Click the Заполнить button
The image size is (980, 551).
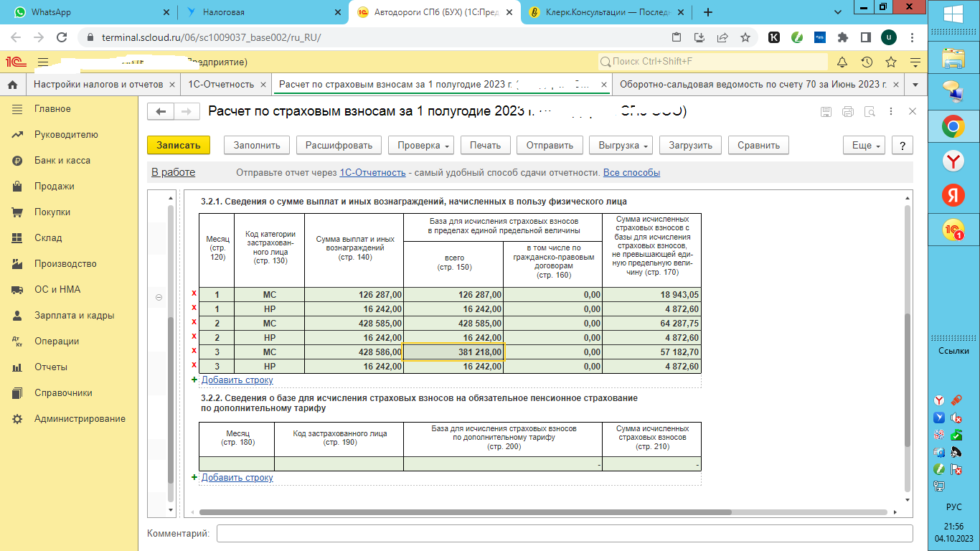(x=257, y=145)
